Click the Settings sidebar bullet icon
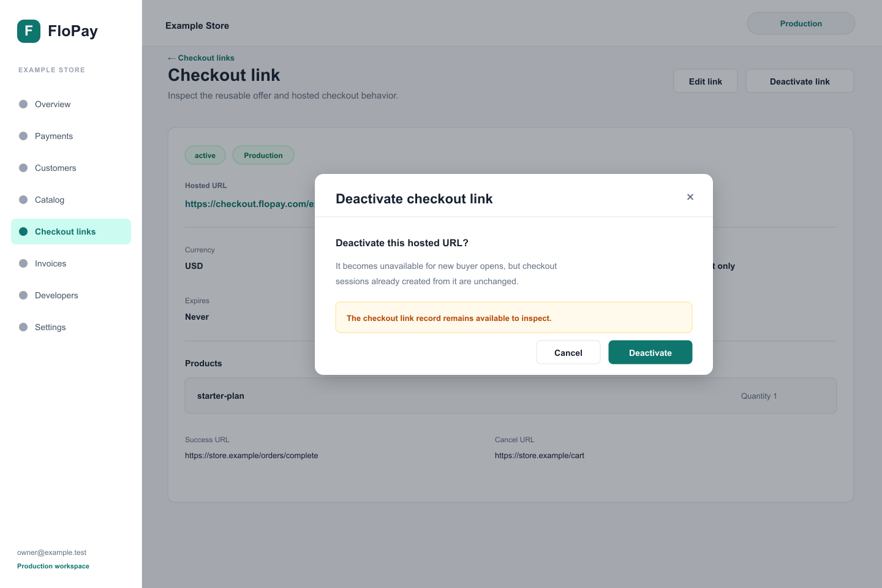This screenshot has width=882, height=588. pyautogui.click(x=23, y=327)
